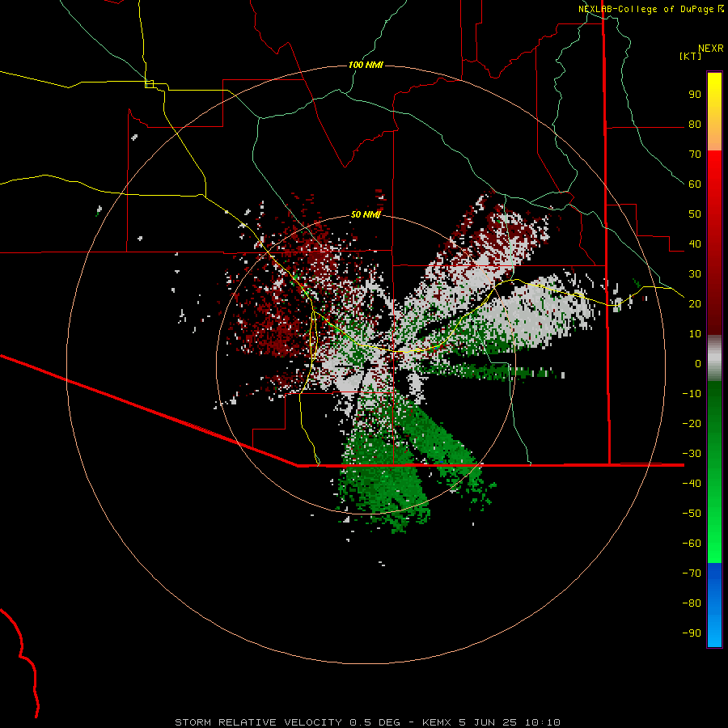Click the 0 value on velocity scale

click(698, 364)
